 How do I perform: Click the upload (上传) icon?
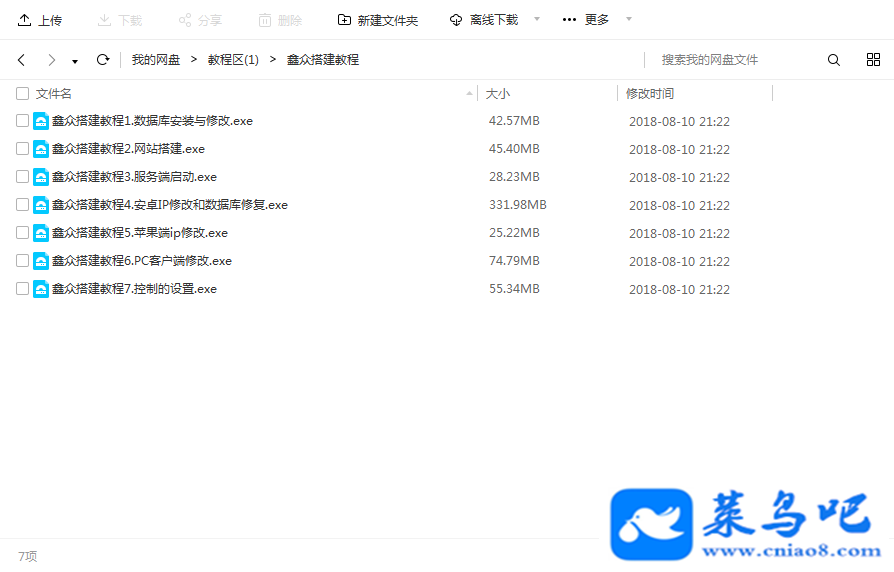point(25,21)
